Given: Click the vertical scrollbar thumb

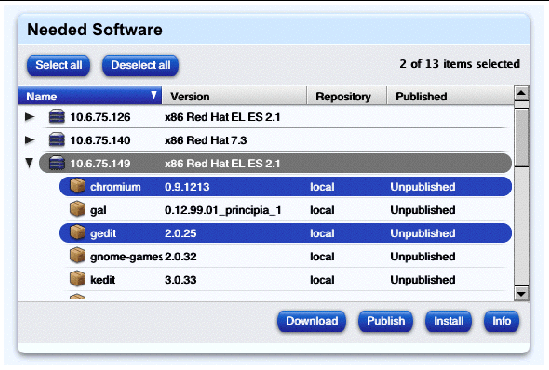Looking at the screenshot, I should tap(522, 137).
